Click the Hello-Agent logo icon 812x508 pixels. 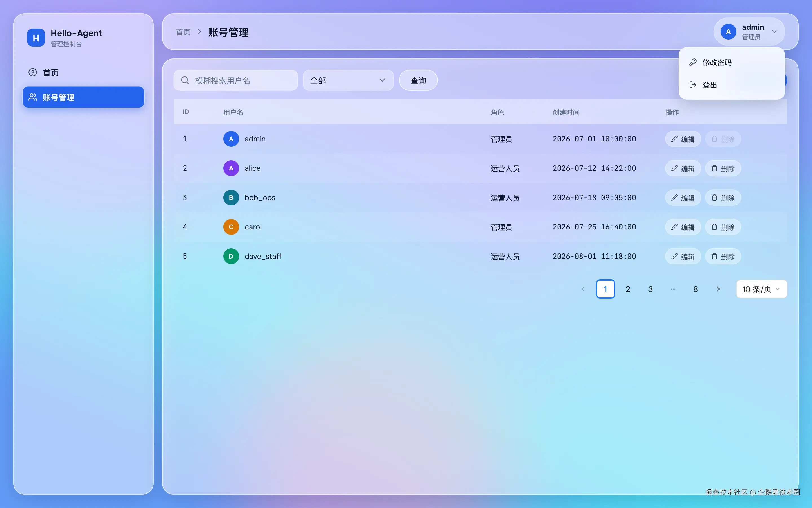pyautogui.click(x=36, y=38)
